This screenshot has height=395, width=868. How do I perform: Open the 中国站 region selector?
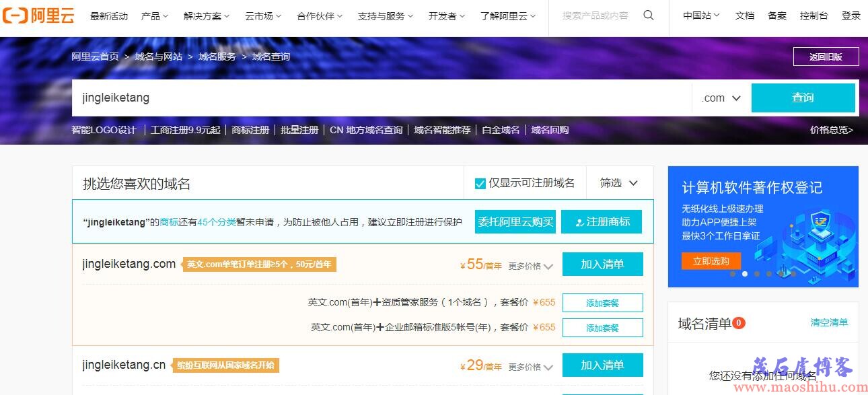(x=701, y=15)
